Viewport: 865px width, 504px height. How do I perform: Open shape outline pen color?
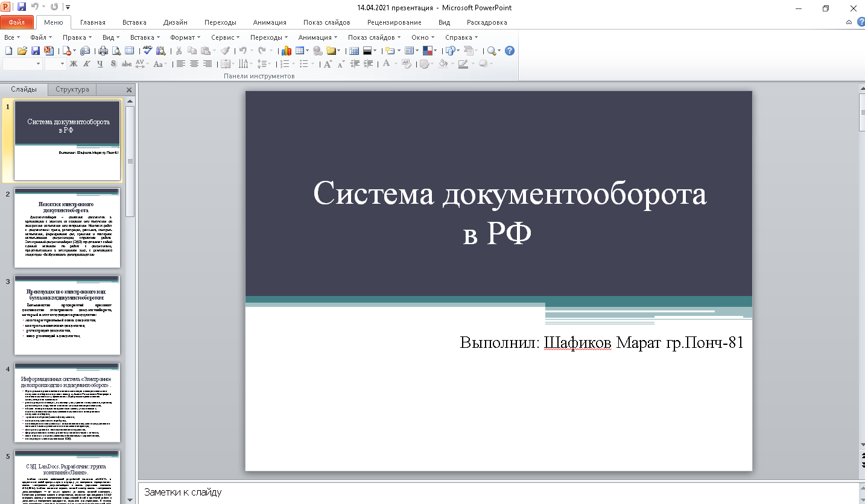[463, 64]
